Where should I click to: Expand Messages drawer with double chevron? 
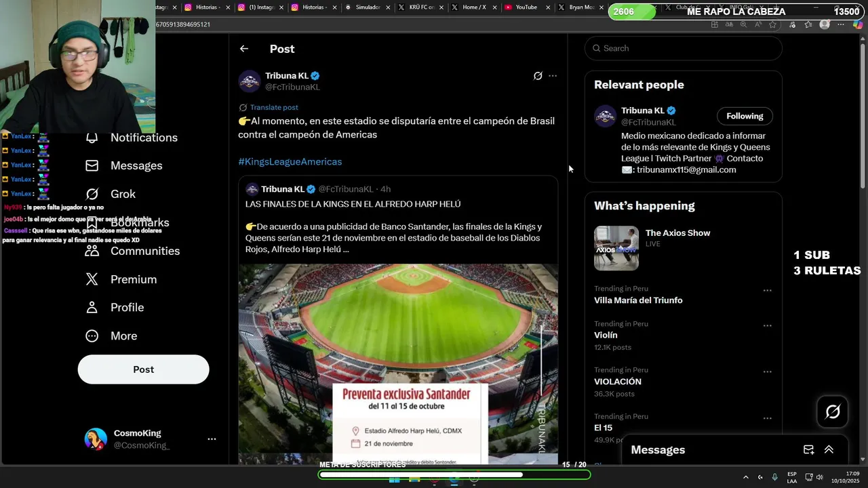pyautogui.click(x=829, y=450)
